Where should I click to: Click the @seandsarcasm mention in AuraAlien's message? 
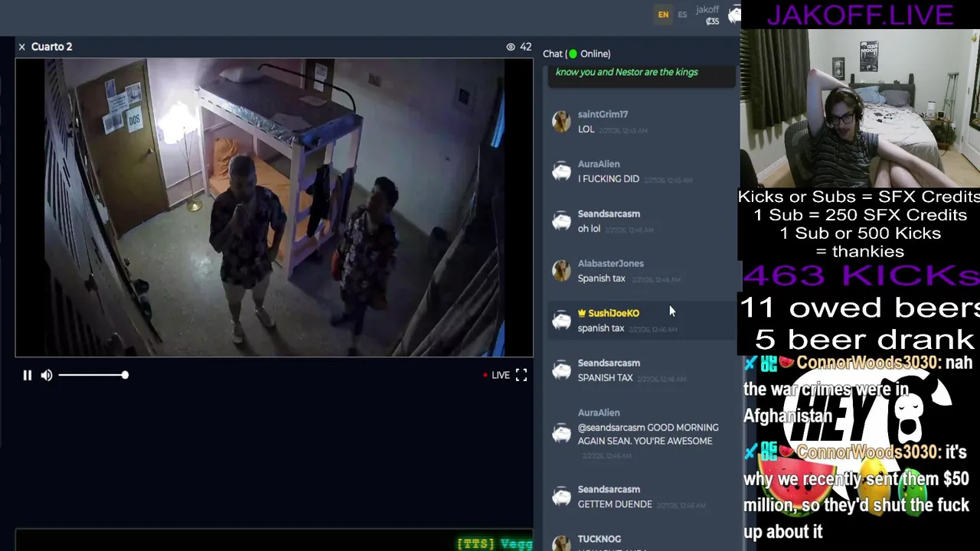pos(611,428)
